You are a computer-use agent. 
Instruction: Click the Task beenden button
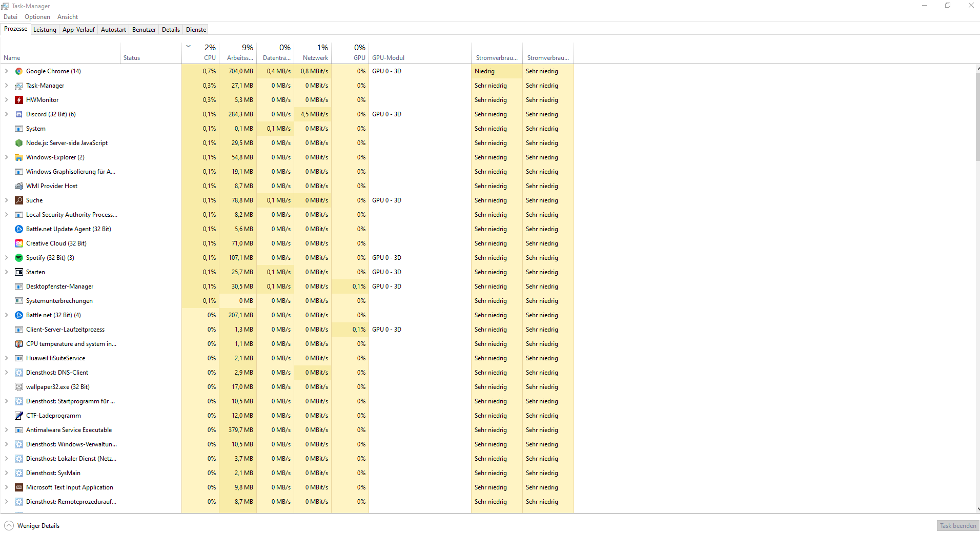[958, 526]
